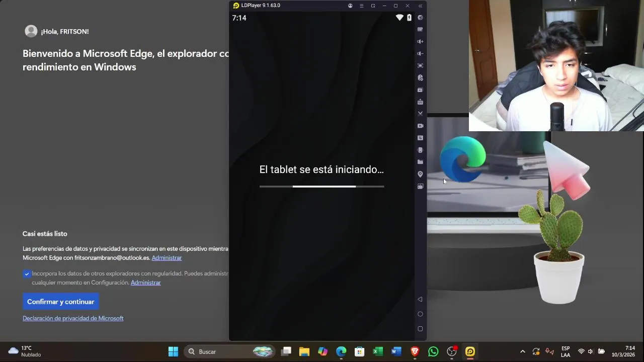The image size is (644, 362).
Task: Start the video recorder icon in LDPlayer sidebar
Action: [x=420, y=126]
